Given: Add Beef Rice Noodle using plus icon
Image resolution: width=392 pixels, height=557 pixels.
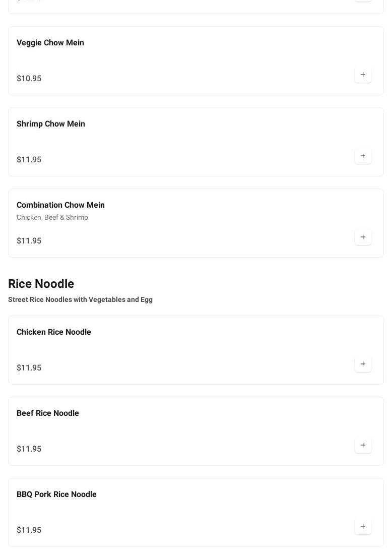Looking at the screenshot, I should click(x=363, y=445).
